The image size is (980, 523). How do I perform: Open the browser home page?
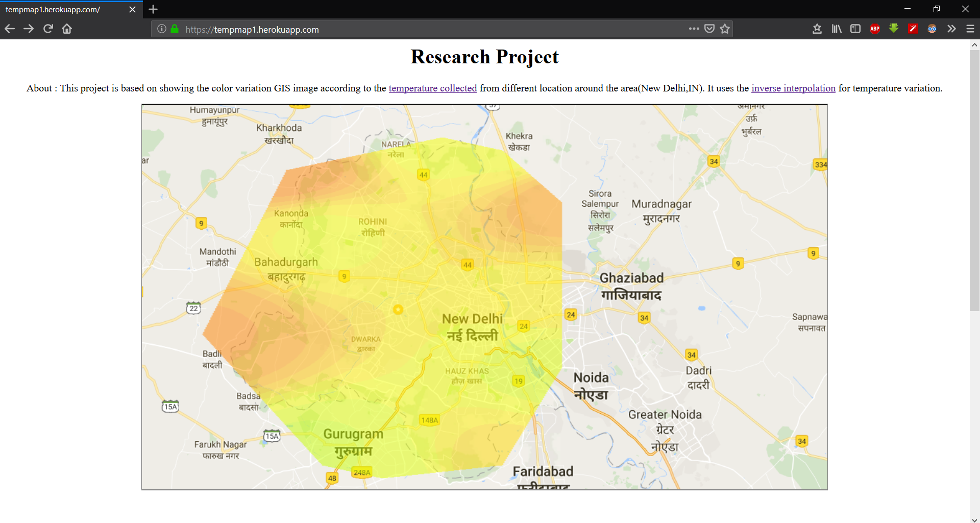click(x=67, y=29)
